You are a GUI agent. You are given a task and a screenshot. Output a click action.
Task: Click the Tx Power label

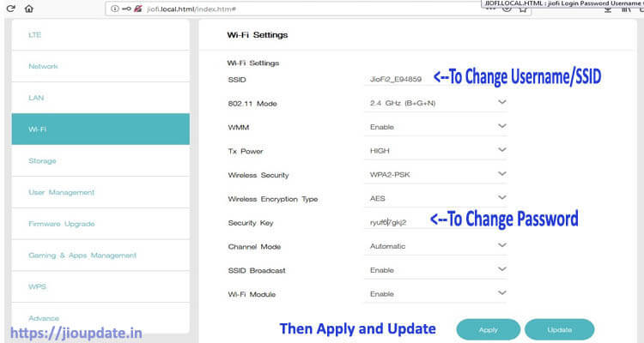point(246,151)
